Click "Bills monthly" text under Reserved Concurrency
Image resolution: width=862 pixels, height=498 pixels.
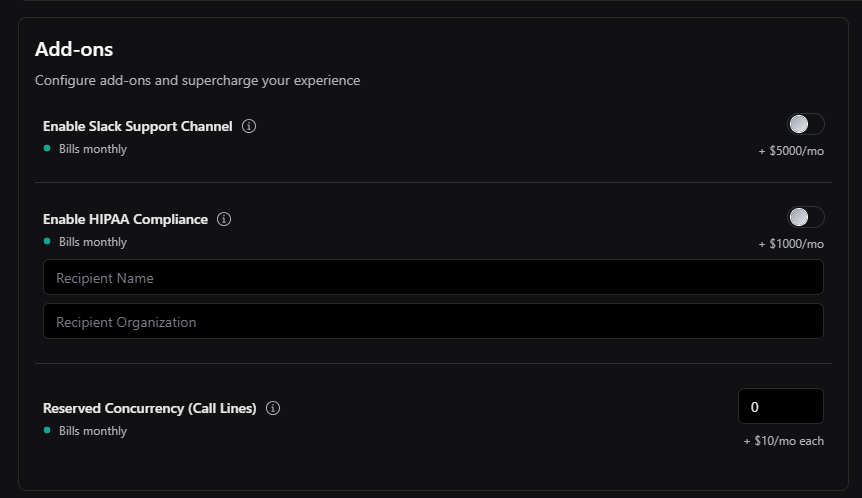point(93,432)
